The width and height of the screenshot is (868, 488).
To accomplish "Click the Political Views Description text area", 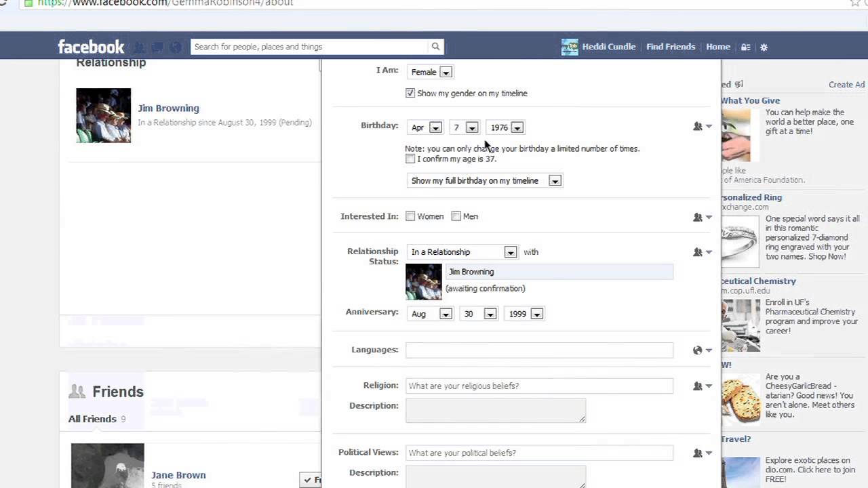I will [x=496, y=476].
